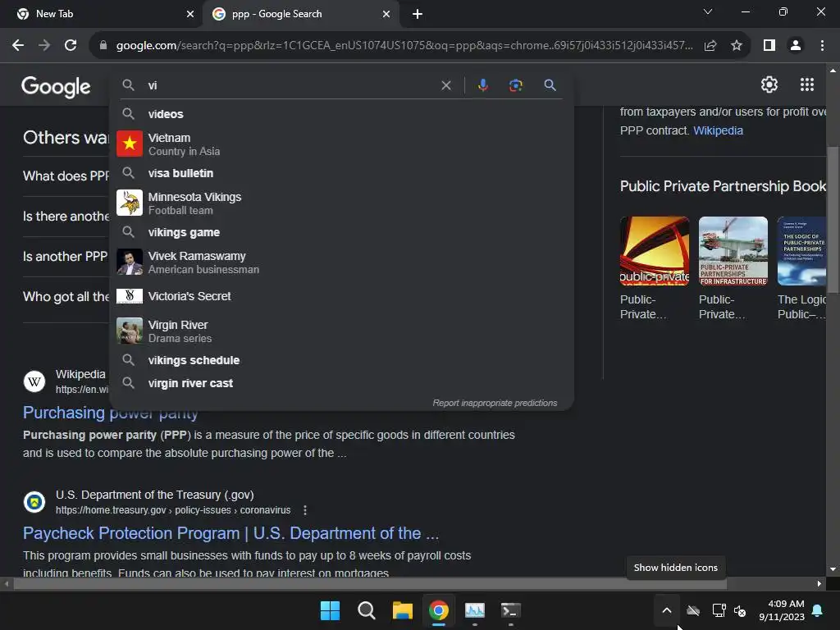The height and width of the screenshot is (630, 840).
Task: Select the Vietnam country suggestion
Action: point(341,144)
